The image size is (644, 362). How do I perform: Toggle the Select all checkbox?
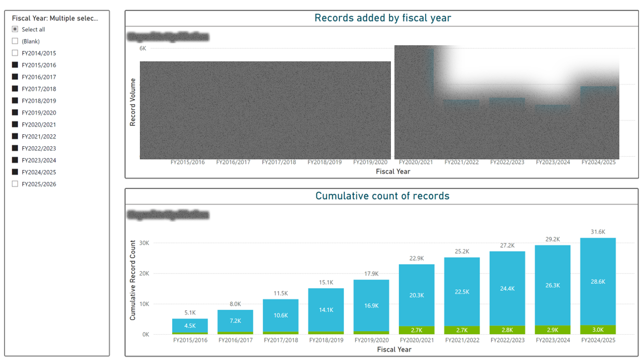(x=15, y=30)
